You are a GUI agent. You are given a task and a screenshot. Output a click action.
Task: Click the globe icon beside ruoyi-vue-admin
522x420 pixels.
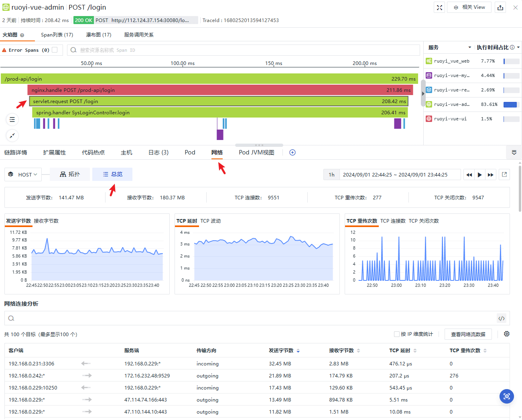pyautogui.click(x=6, y=7)
